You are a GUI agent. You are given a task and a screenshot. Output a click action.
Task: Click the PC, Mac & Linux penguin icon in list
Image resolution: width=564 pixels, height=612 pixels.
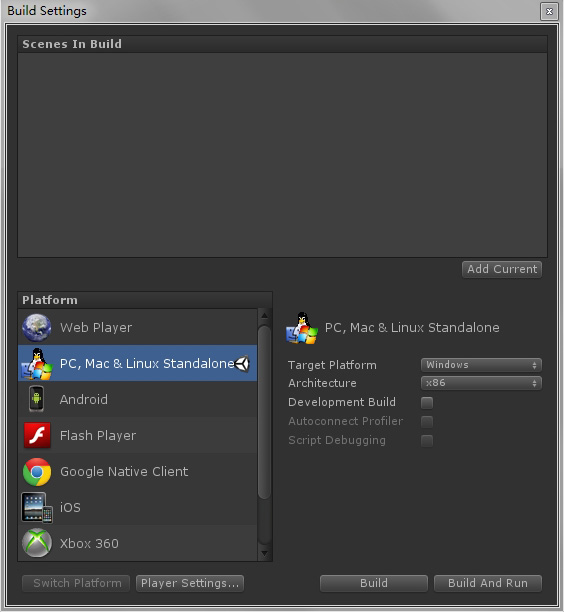37,364
